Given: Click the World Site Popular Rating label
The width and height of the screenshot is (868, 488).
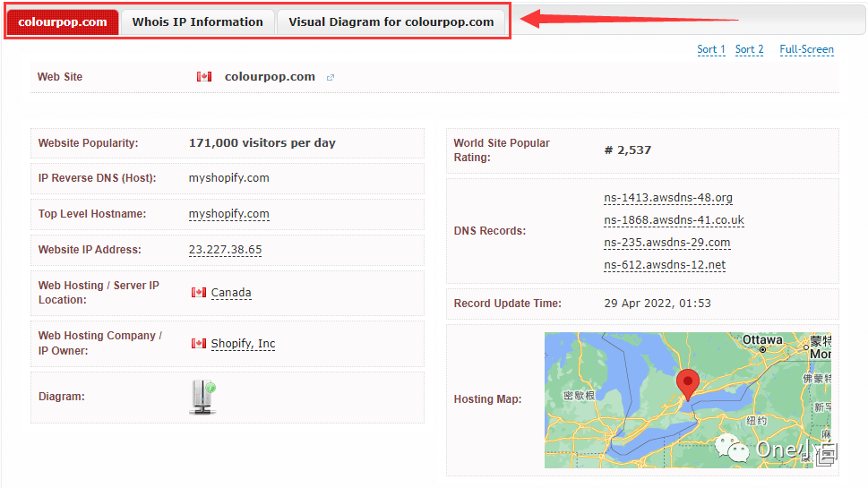Looking at the screenshot, I should tap(502, 150).
